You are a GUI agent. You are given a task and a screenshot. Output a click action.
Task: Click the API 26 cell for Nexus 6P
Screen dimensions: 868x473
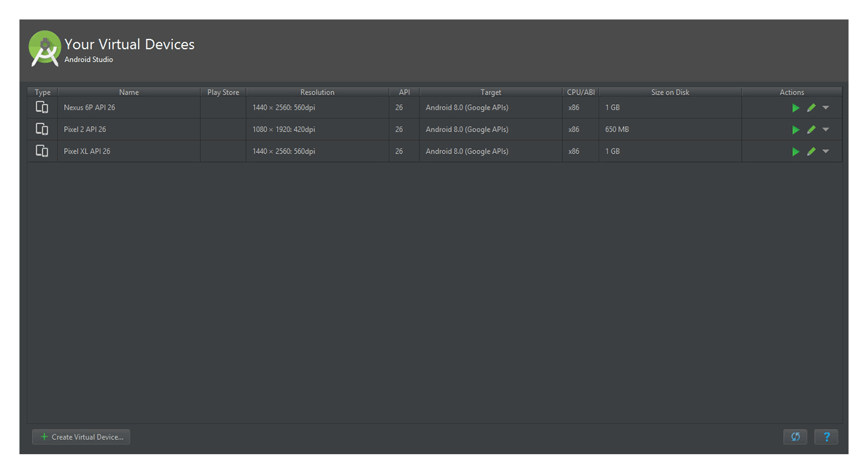(404, 108)
